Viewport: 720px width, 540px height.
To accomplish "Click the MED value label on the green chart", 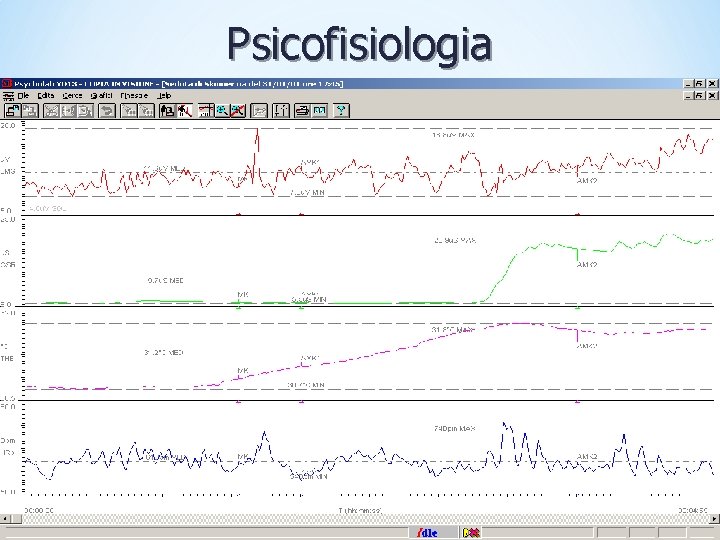I will click(166, 280).
